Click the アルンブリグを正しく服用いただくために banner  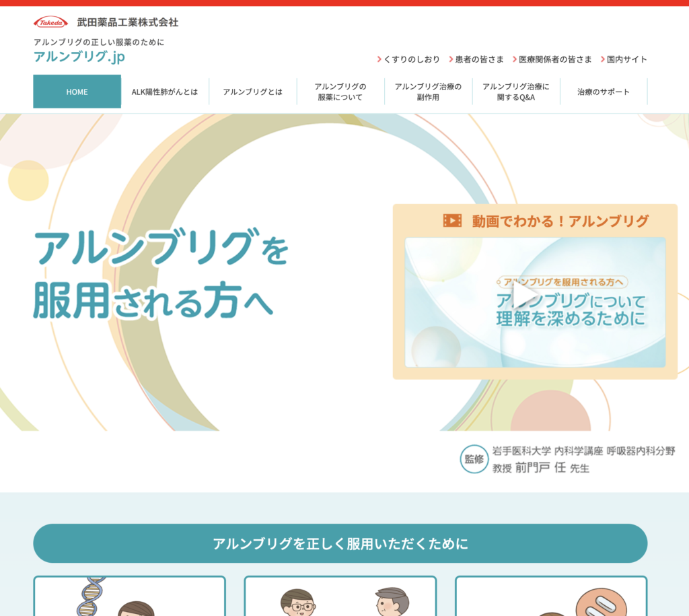[340, 543]
